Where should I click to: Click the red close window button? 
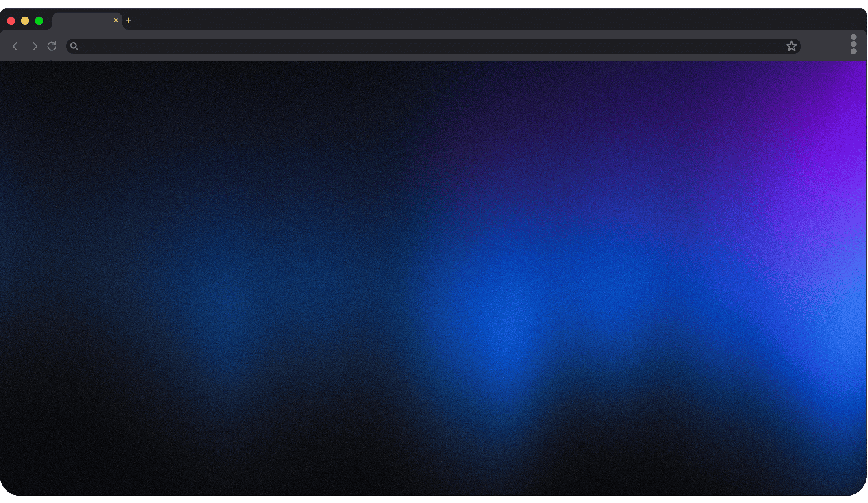pyautogui.click(x=11, y=20)
